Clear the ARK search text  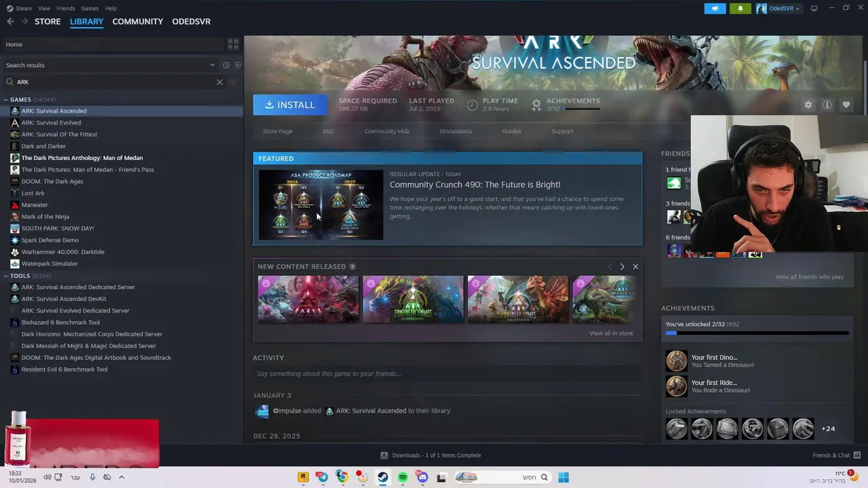(220, 82)
